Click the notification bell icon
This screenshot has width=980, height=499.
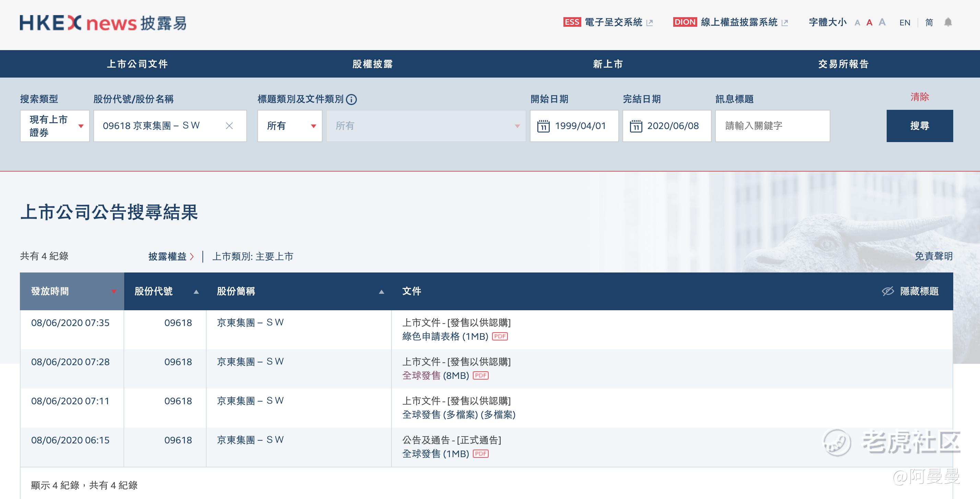[948, 22]
